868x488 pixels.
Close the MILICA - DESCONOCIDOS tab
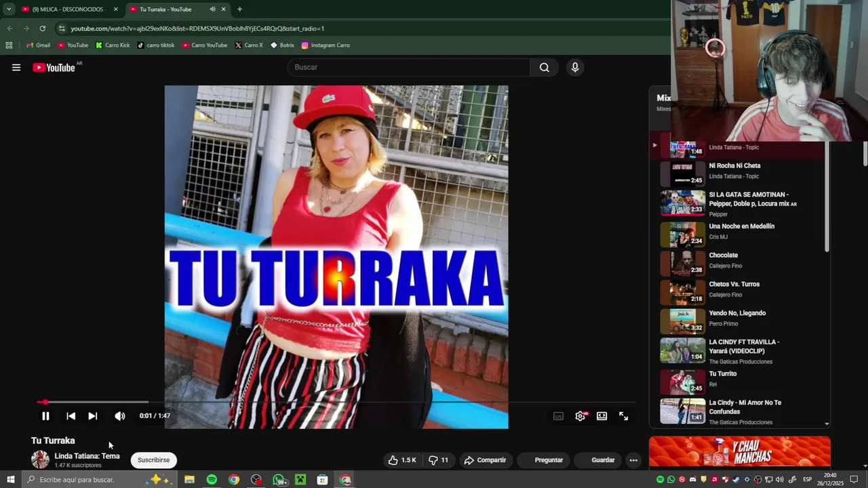115,9
